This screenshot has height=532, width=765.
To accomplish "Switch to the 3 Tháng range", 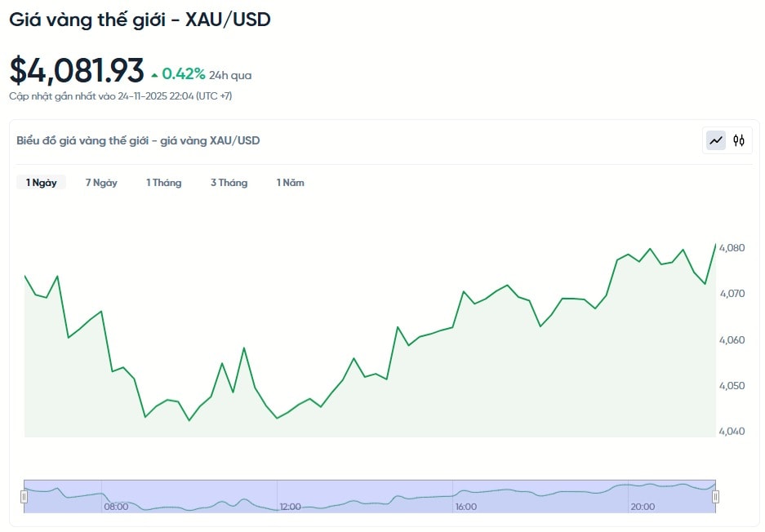I will (229, 183).
